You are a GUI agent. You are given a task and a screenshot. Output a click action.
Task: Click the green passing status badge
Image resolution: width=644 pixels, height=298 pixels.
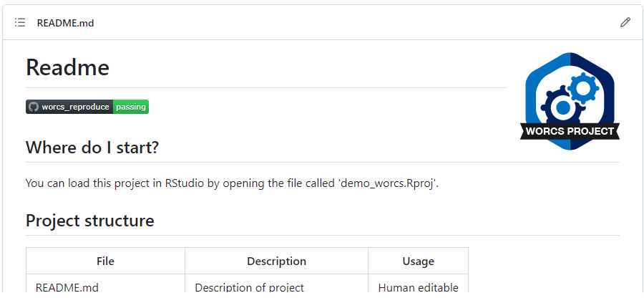click(x=131, y=107)
